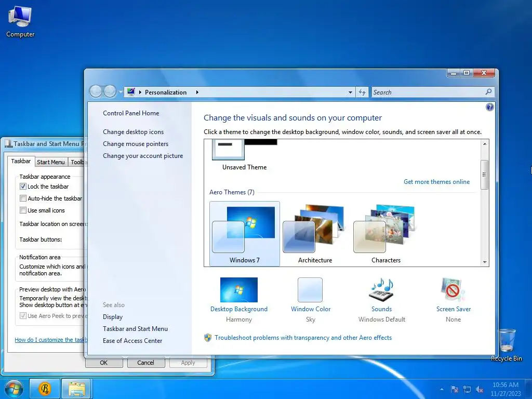This screenshot has height=399, width=532.
Task: Click Taskbar and Start Menu title bar icon
Action: [8, 144]
